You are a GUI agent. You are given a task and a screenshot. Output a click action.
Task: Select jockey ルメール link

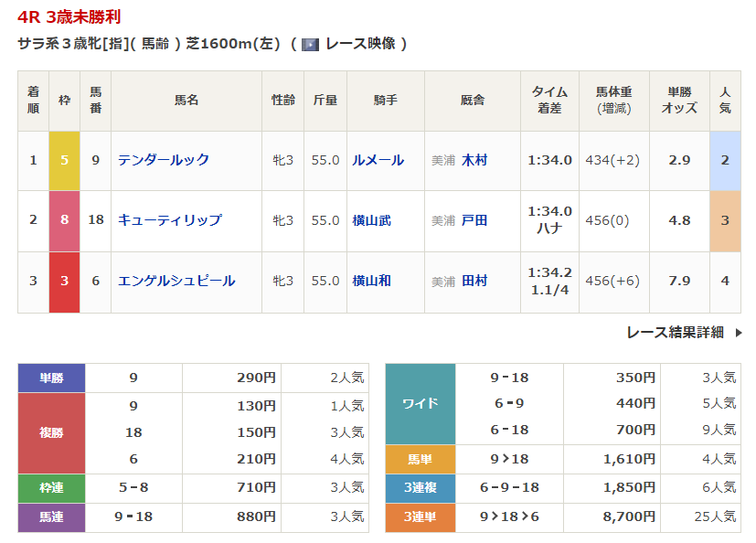(378, 160)
